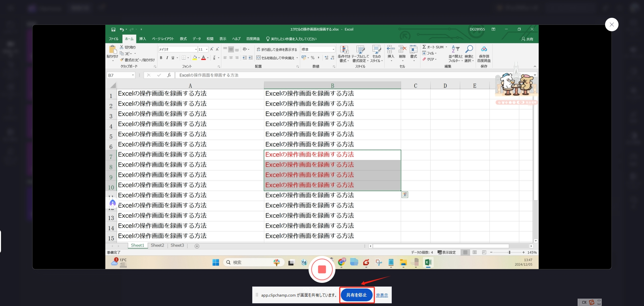Click the 共有を停止 button
644x306 pixels.
click(357, 295)
